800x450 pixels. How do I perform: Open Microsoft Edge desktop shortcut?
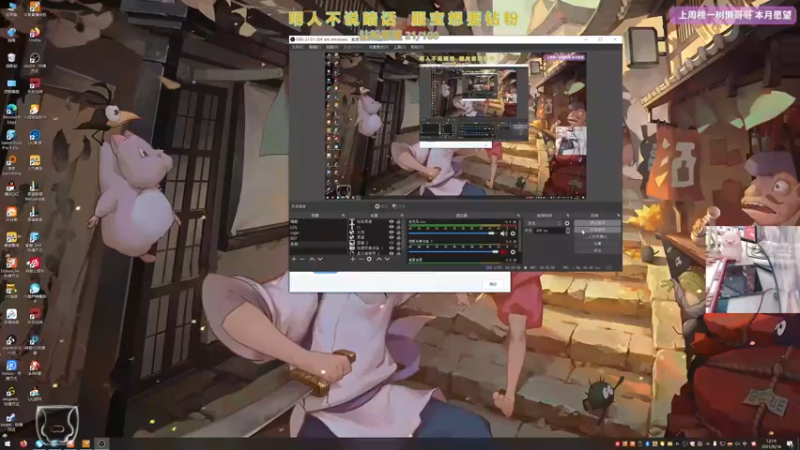(11, 114)
